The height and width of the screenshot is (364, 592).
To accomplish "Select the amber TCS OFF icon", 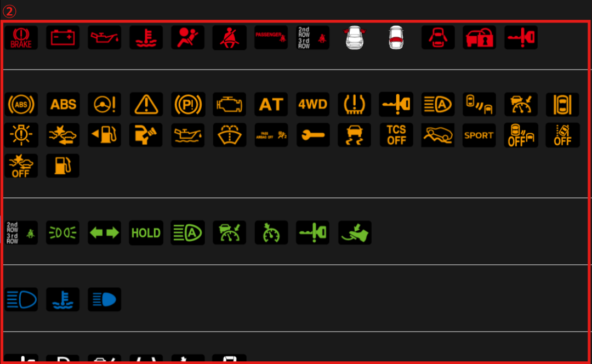I will pos(396,135).
